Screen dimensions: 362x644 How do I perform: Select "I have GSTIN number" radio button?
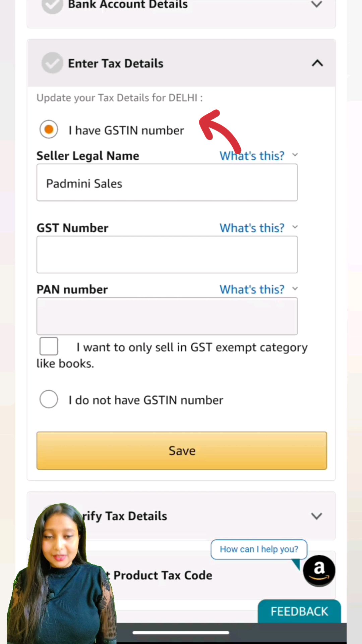pos(49,129)
